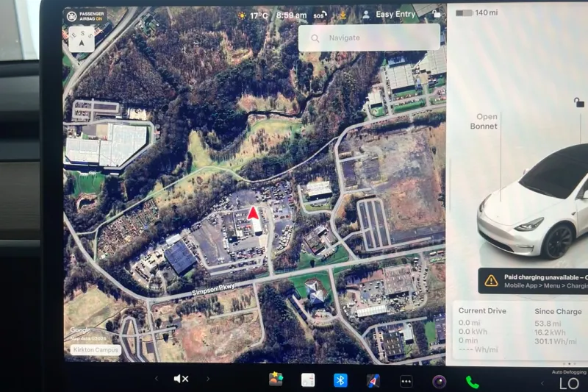Open the Easy Entry profile menu
Viewport: 588px width, 392px height.
point(395,14)
